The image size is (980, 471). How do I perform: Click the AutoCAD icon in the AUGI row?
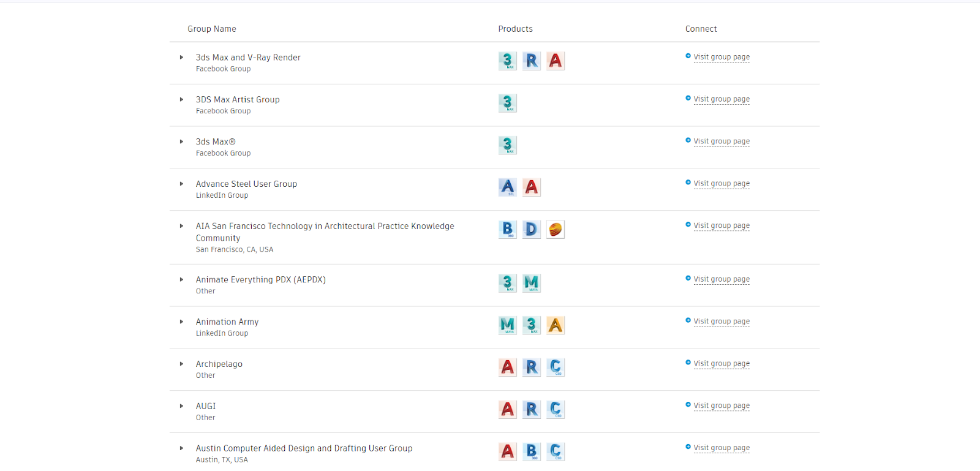pos(507,409)
